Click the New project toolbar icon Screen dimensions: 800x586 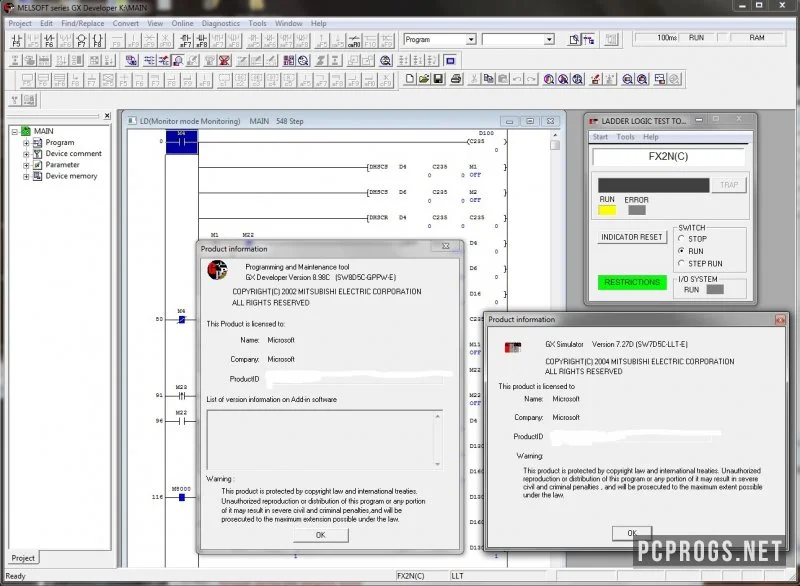click(410, 79)
